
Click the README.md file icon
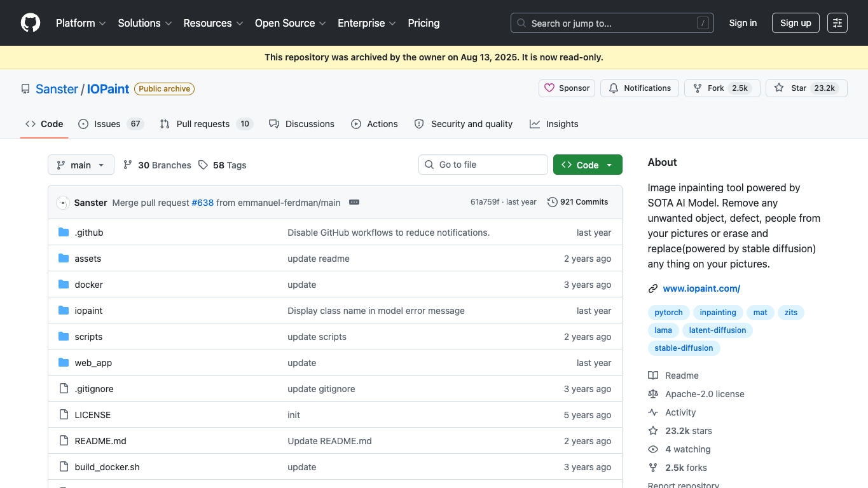(64, 441)
